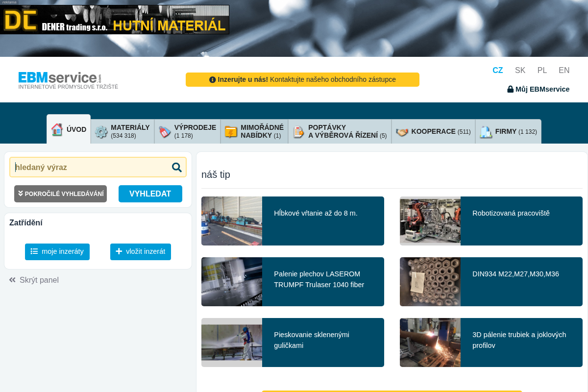
Task: Open moje inzeráty
Action: (57, 251)
